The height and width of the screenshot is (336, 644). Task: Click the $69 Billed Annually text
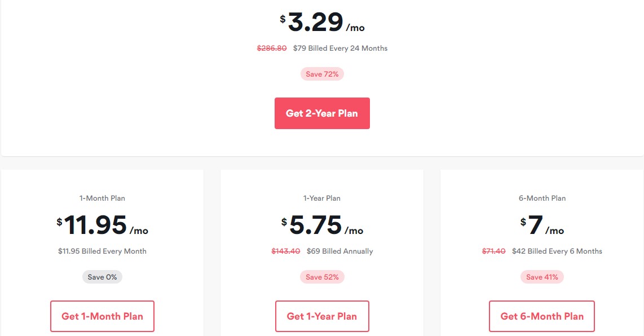(x=339, y=251)
